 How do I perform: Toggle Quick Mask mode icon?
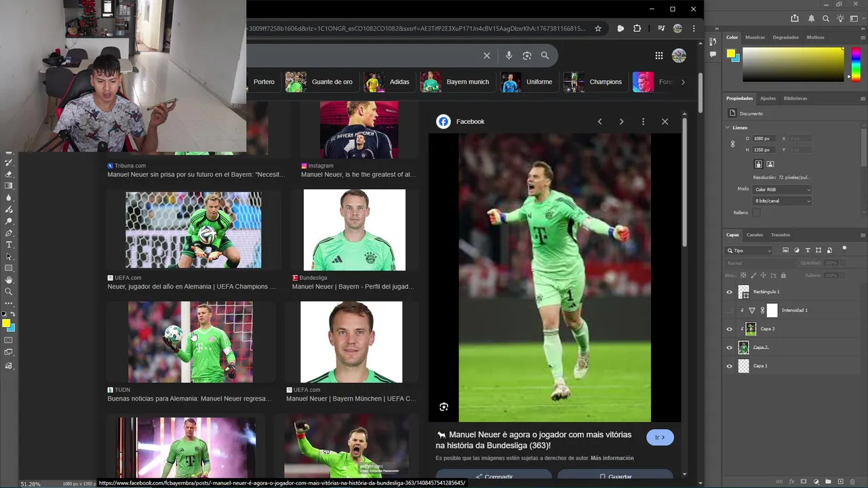coord(9,340)
